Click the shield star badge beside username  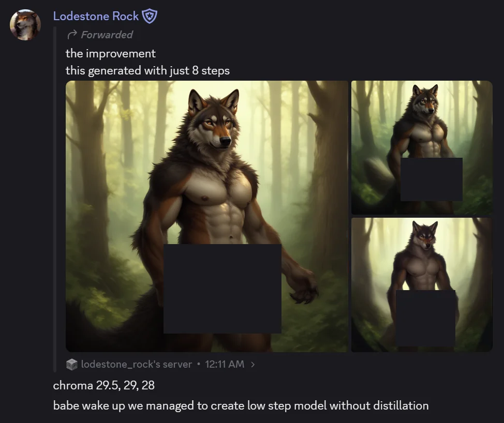point(150,17)
